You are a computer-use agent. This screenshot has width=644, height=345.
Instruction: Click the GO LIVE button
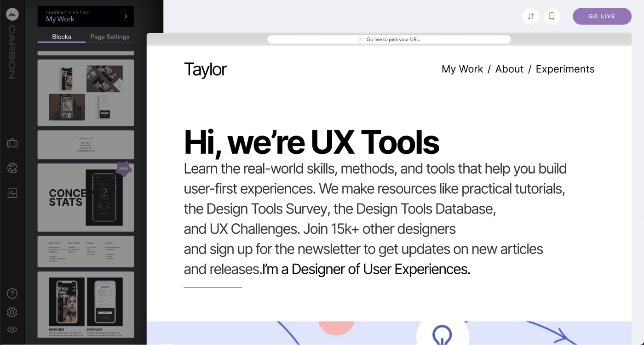point(602,16)
